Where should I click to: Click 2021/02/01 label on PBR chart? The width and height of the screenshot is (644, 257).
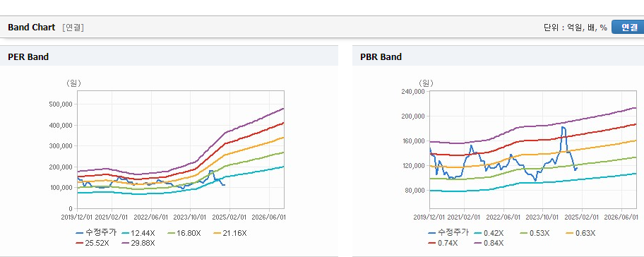click(464, 217)
